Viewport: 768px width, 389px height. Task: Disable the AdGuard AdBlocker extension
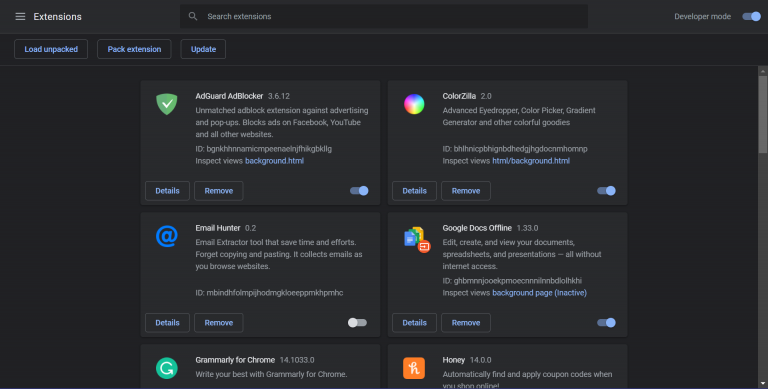(x=359, y=191)
